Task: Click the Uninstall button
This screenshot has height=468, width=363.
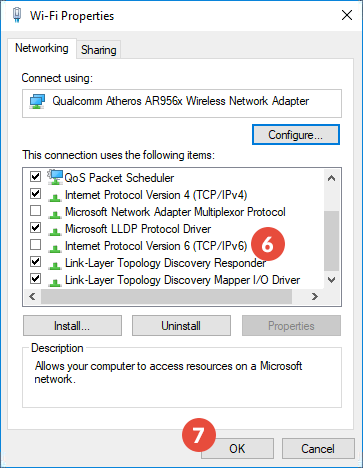Action: coord(181,326)
